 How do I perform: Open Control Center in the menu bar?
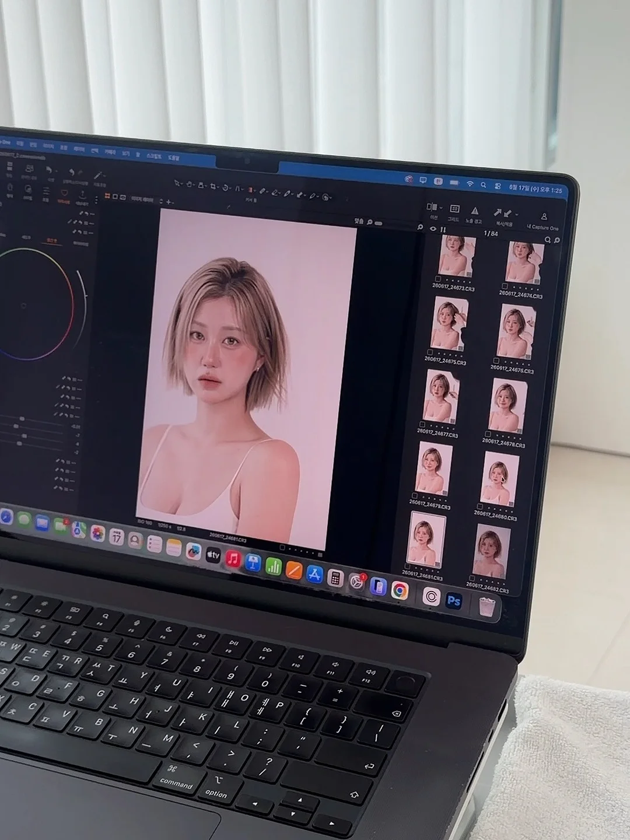pyautogui.click(x=498, y=186)
